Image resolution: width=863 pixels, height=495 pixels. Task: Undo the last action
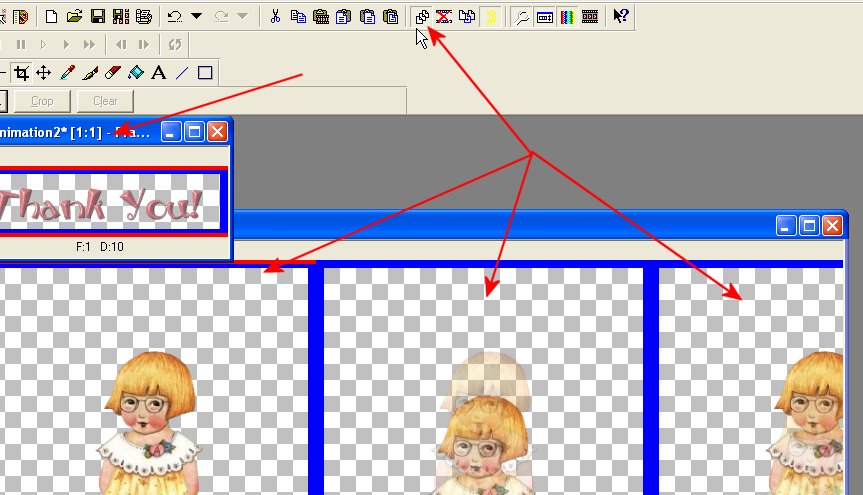(x=175, y=17)
